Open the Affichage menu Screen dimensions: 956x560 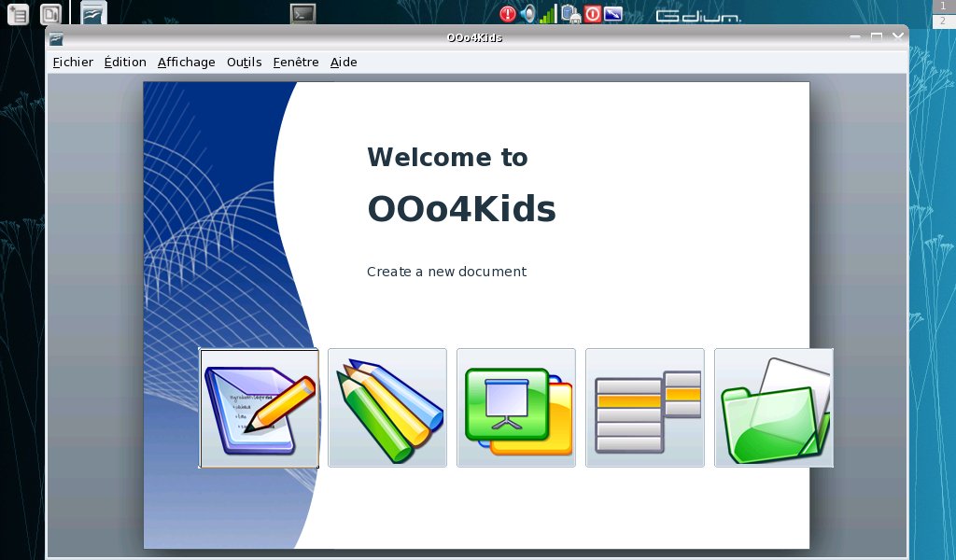click(x=186, y=63)
